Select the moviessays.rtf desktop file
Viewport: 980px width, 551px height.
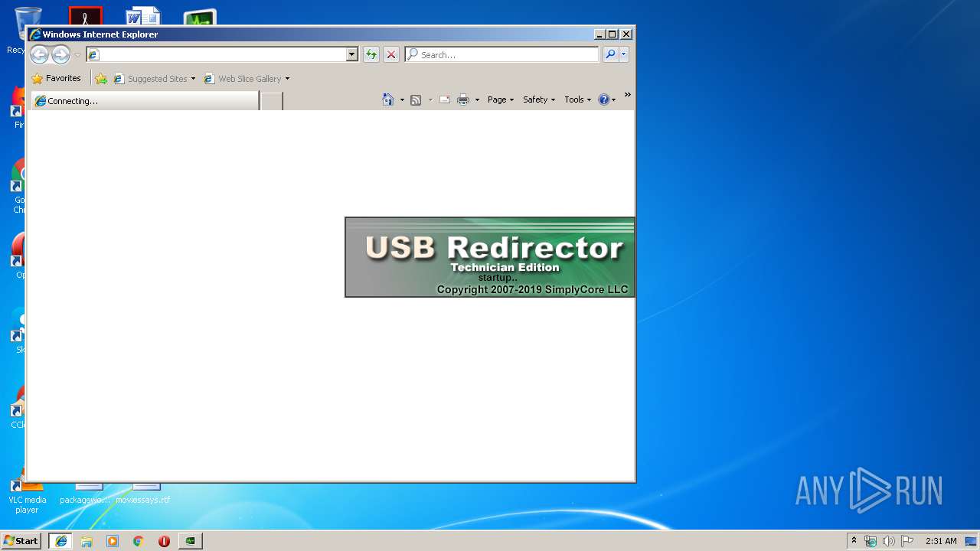point(143,494)
